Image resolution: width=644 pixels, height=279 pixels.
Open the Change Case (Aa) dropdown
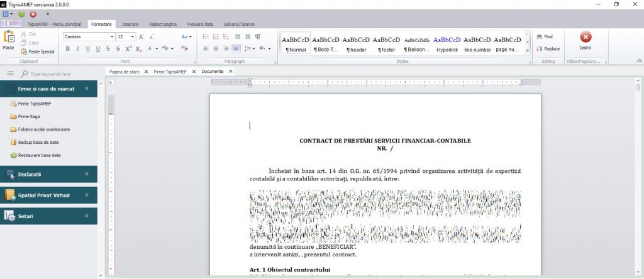click(186, 36)
